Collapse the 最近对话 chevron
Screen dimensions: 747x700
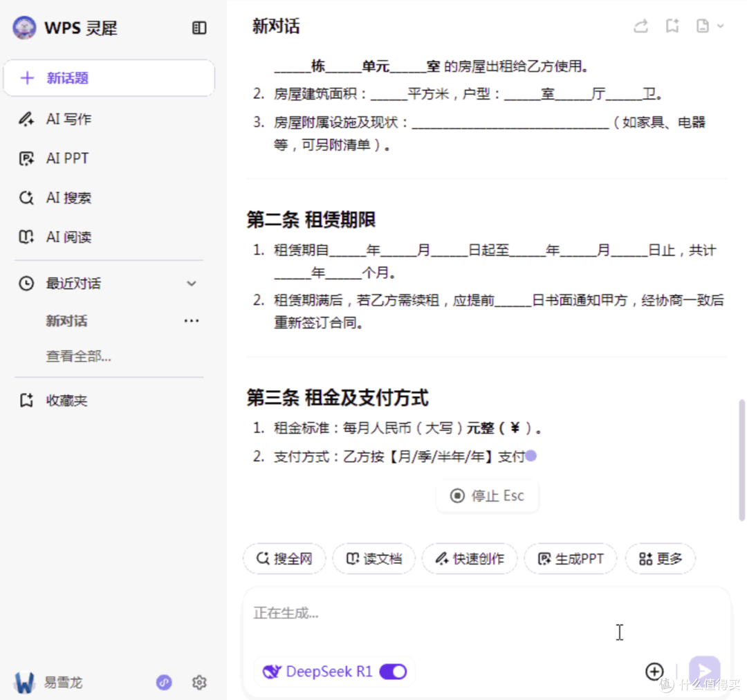(192, 284)
